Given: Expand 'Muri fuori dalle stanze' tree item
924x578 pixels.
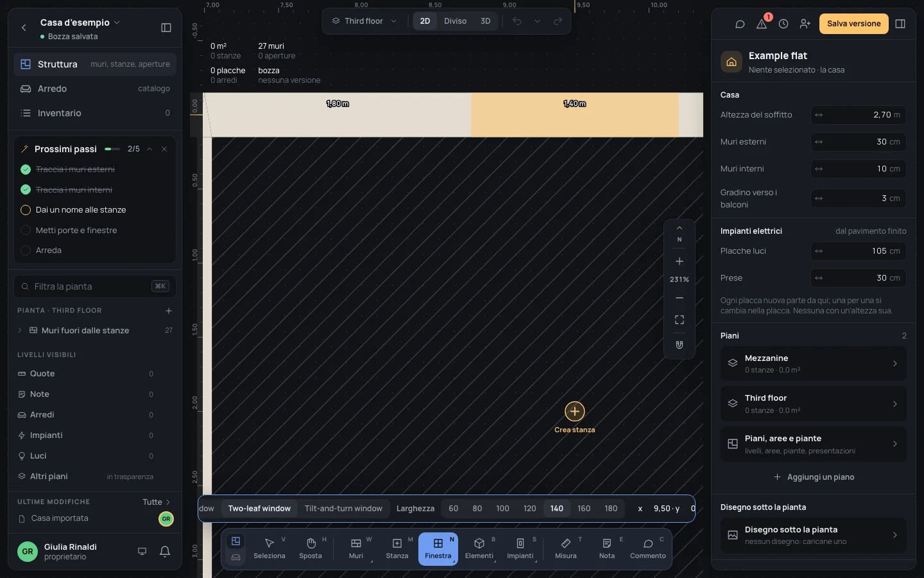Looking at the screenshot, I should click(x=20, y=330).
